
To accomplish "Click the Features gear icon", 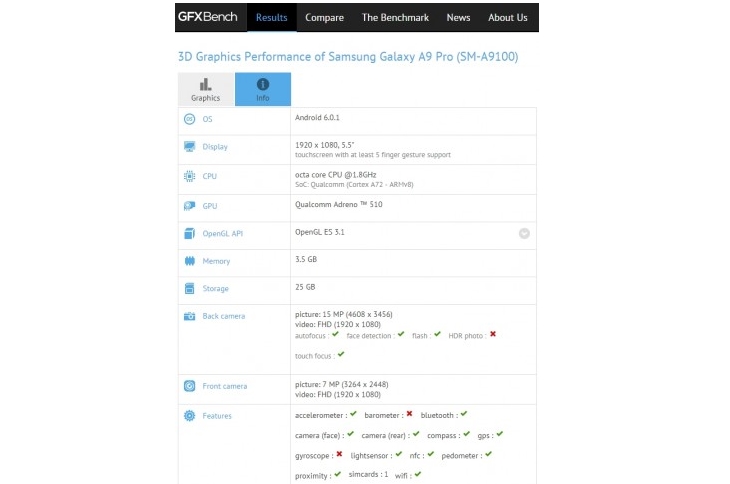I will tap(189, 416).
